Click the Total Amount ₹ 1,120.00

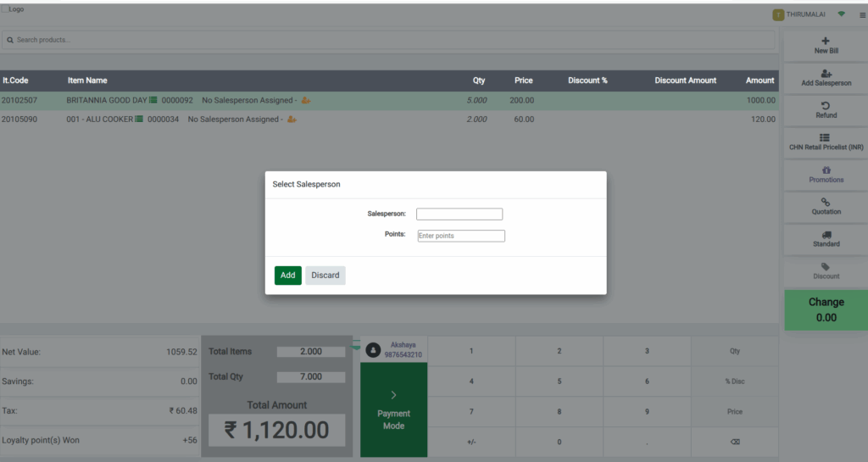[x=277, y=430]
